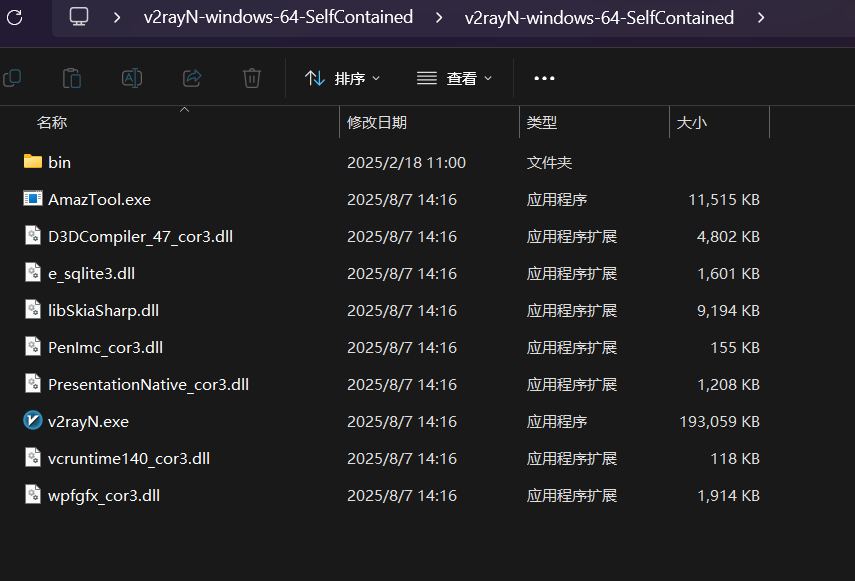855x581 pixels.
Task: Click the rename icon in toolbar
Action: pyautogui.click(x=131, y=78)
